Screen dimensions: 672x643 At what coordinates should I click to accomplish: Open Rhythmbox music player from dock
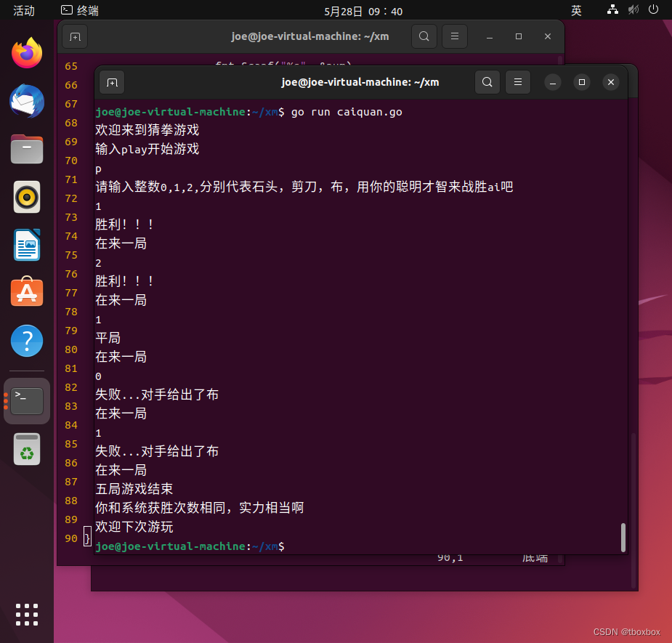tap(27, 197)
